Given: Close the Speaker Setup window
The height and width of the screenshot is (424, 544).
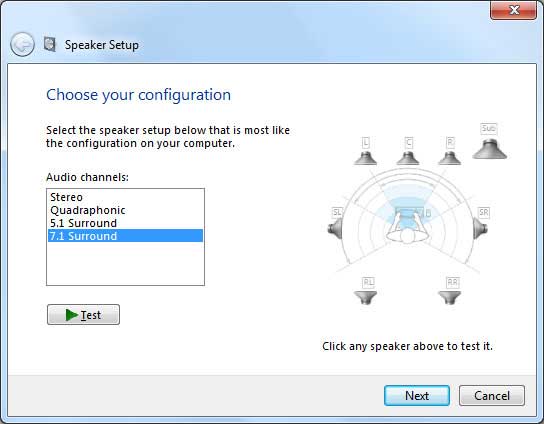Looking at the screenshot, I should pos(513,10).
